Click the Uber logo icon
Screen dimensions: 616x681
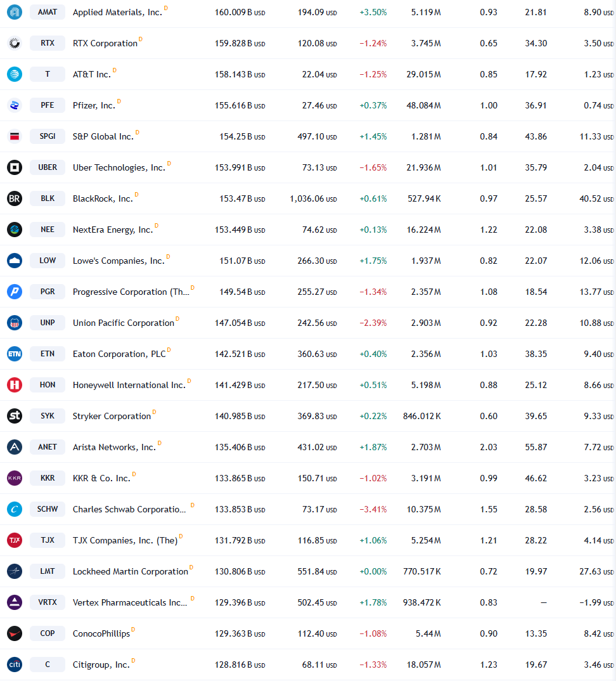tap(15, 167)
